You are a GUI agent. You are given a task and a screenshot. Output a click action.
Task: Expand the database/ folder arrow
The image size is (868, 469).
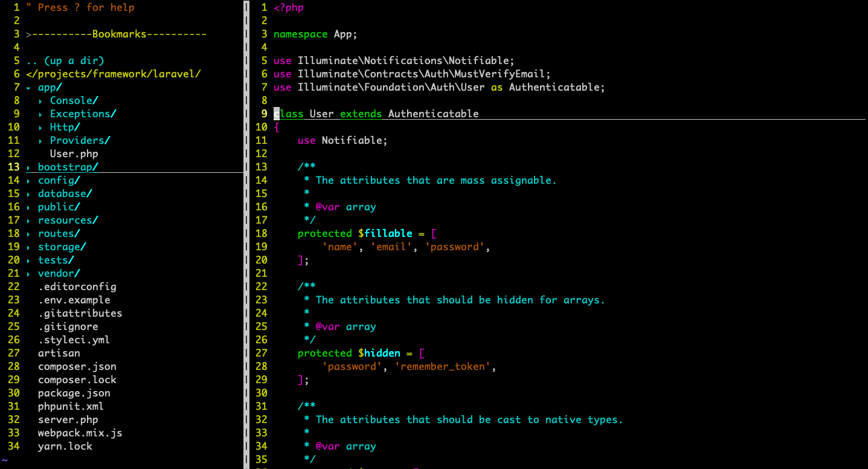[x=28, y=194]
